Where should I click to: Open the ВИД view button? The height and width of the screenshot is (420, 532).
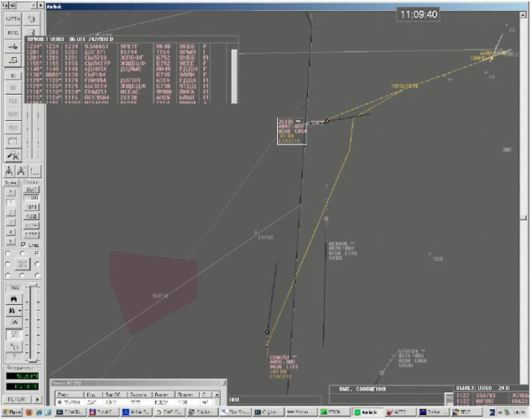[13, 33]
